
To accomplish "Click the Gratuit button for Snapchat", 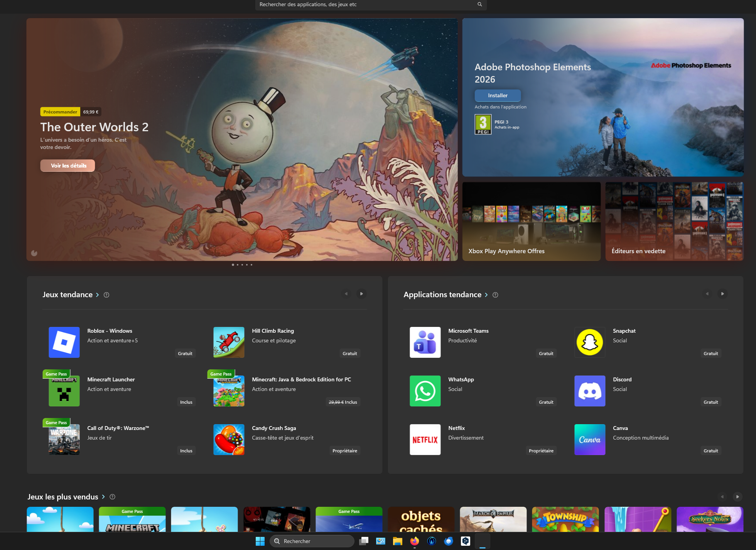I will click(x=711, y=353).
